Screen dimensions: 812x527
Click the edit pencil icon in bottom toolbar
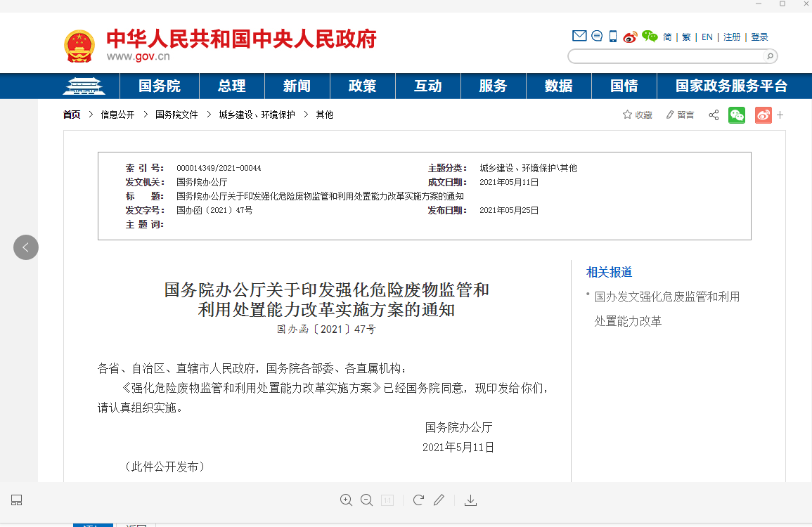tap(439, 500)
